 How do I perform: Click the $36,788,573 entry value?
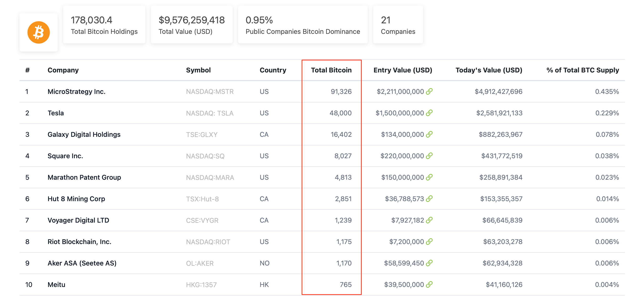pos(404,199)
